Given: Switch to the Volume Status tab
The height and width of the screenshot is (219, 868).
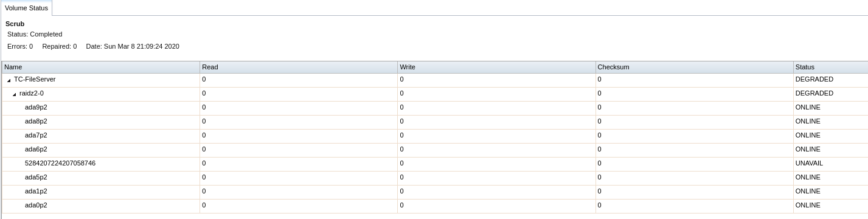Looking at the screenshot, I should tap(26, 8).
